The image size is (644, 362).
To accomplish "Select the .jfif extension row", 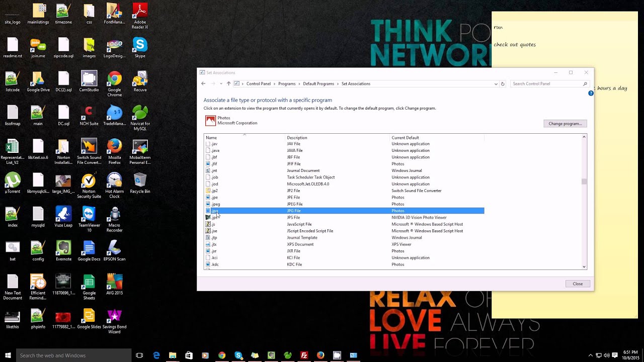I will [x=344, y=164].
